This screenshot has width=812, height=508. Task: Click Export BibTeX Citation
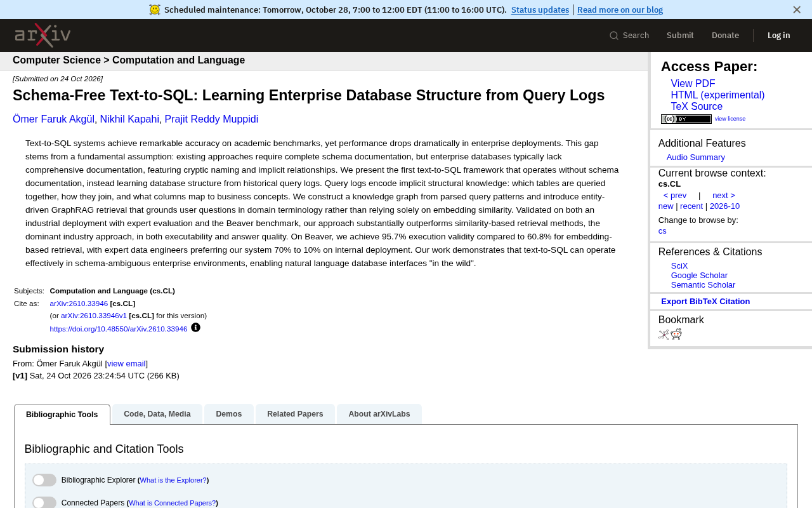coord(705,302)
